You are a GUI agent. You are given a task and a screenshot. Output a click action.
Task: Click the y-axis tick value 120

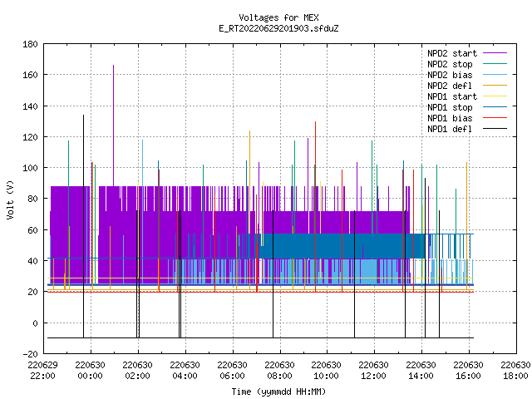point(30,137)
